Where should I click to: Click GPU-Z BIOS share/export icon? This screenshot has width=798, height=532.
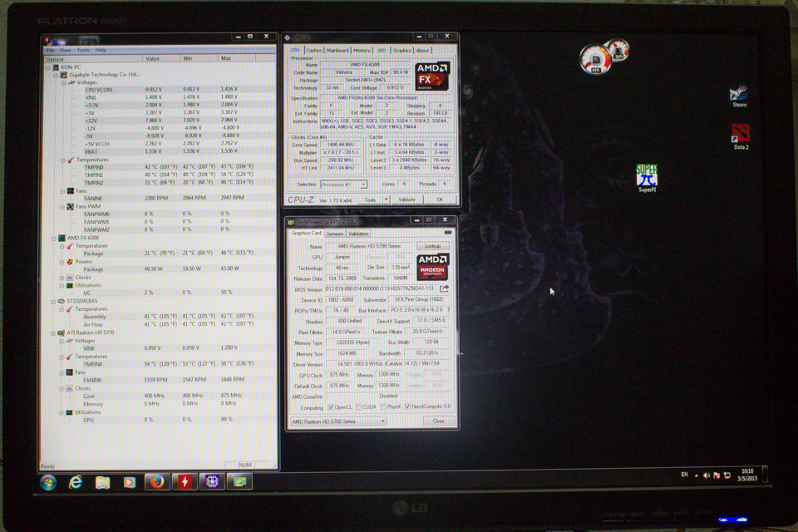pos(444,288)
